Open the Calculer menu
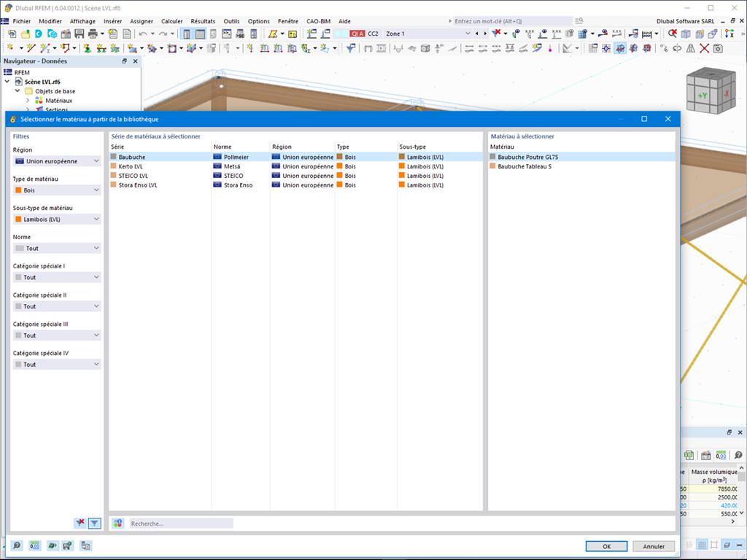The image size is (747, 560). 172,21
